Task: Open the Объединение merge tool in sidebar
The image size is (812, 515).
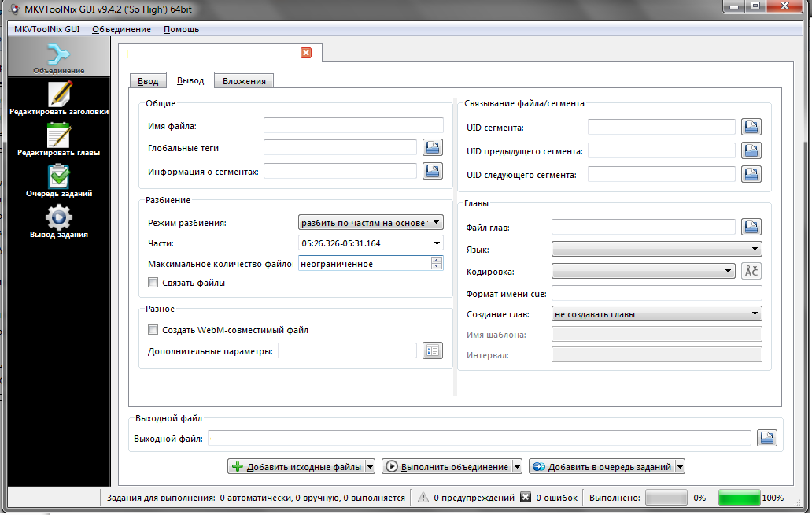Action: pos(58,58)
